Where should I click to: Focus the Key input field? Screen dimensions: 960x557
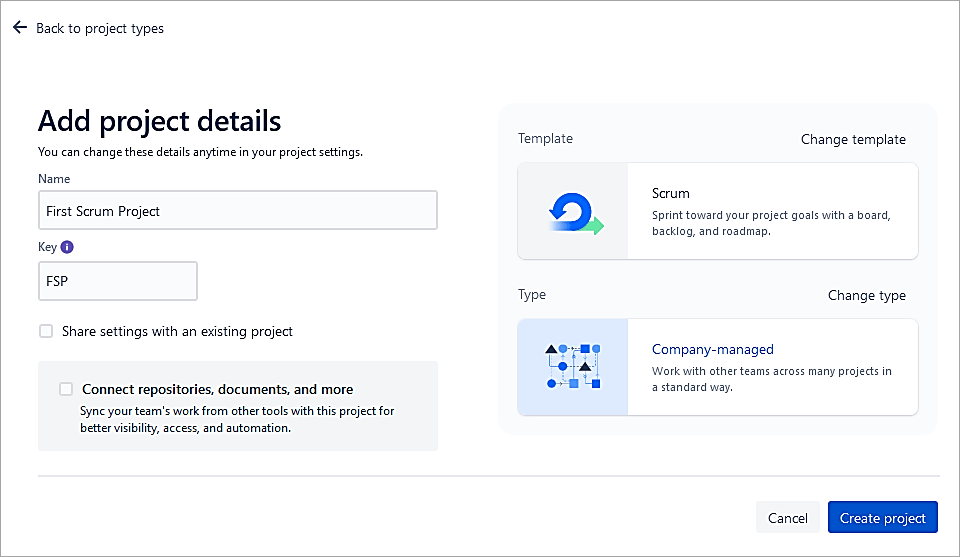click(117, 281)
